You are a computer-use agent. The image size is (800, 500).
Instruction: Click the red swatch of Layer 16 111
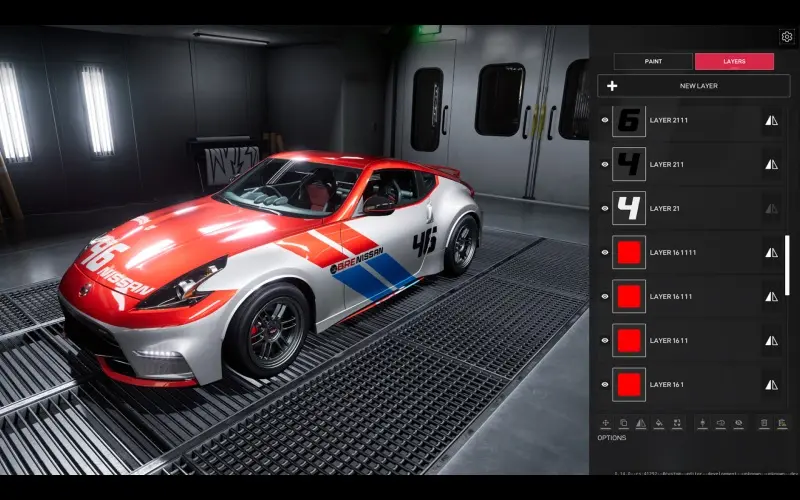coord(629,296)
